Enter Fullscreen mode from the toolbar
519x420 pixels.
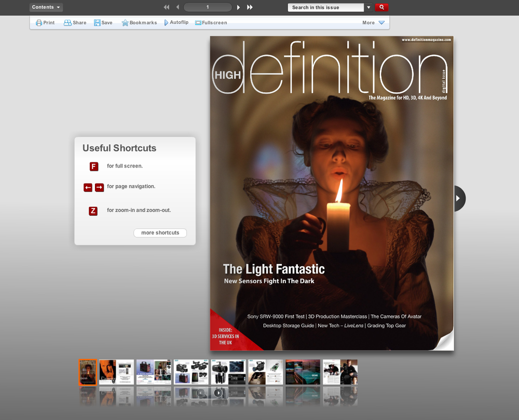(211, 23)
